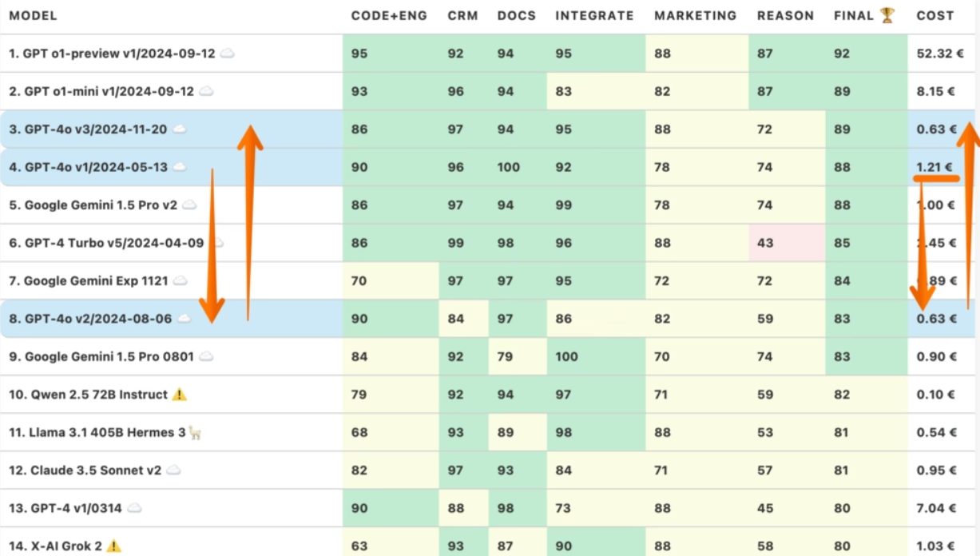Viewport: 980px width, 556px height.
Task: Click INTEGRATE score '73' for GPT-4 v1/0314
Action: pyautogui.click(x=563, y=508)
